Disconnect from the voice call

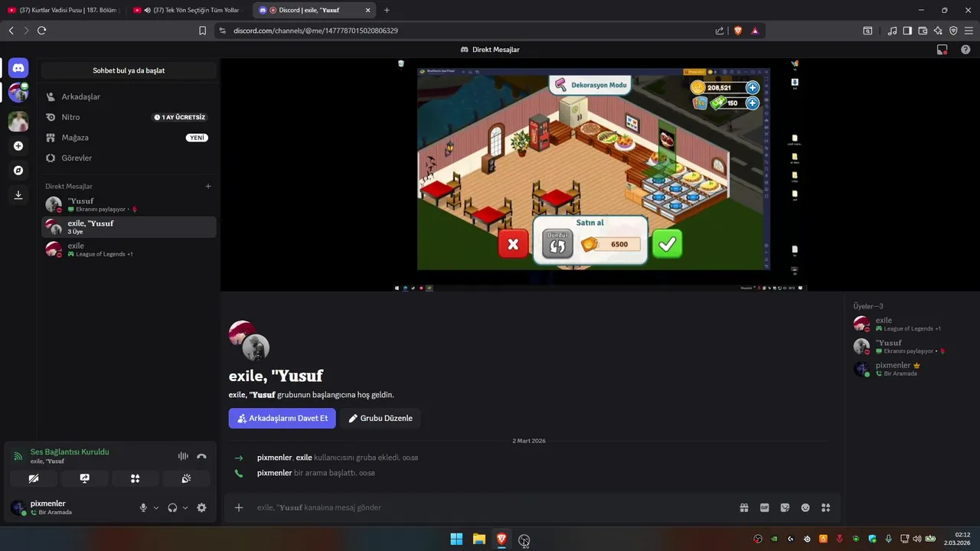[201, 456]
